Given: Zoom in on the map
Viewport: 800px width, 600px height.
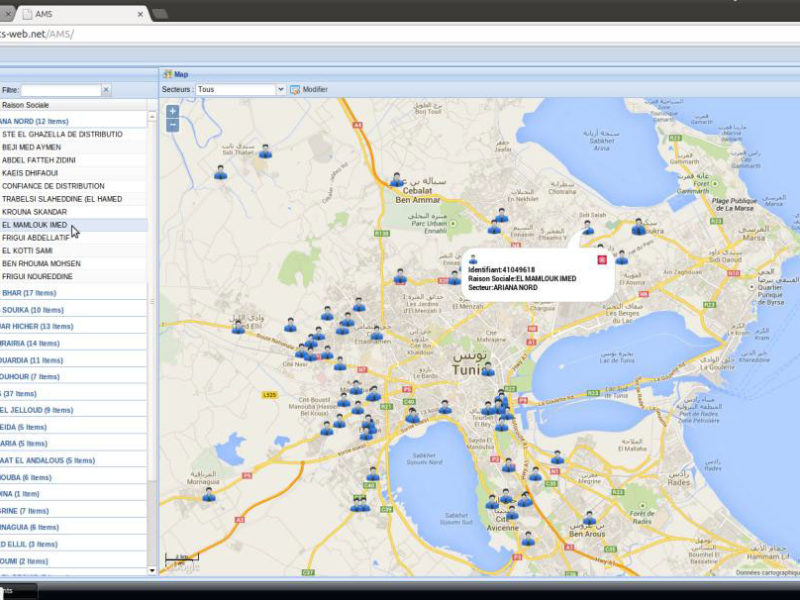Looking at the screenshot, I should [172, 111].
